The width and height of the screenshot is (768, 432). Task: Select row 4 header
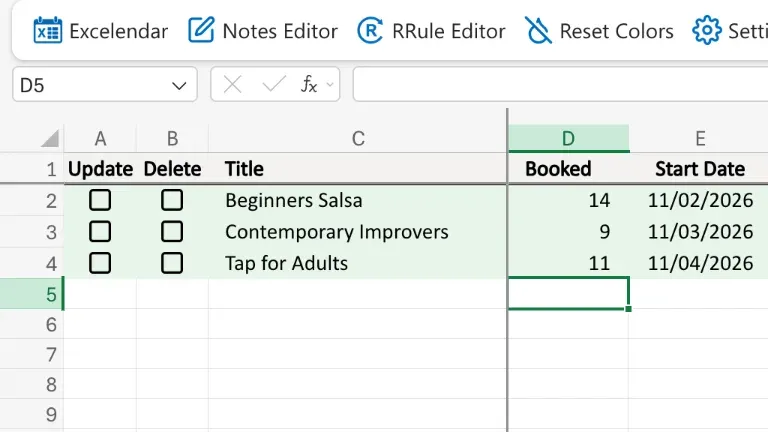click(32, 264)
